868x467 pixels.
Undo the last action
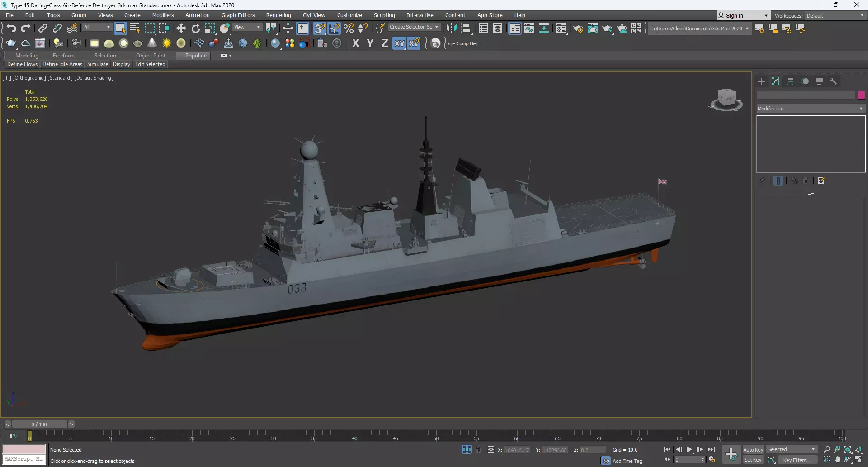tap(11, 29)
